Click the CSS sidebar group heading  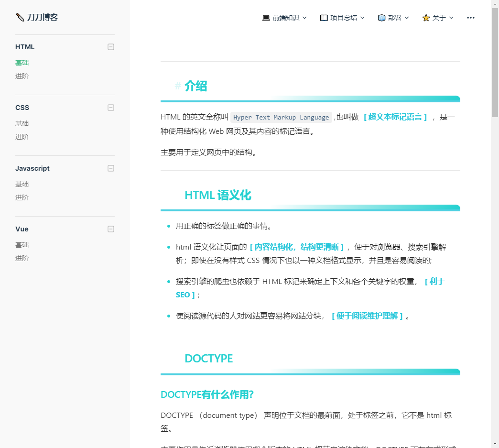(22, 108)
